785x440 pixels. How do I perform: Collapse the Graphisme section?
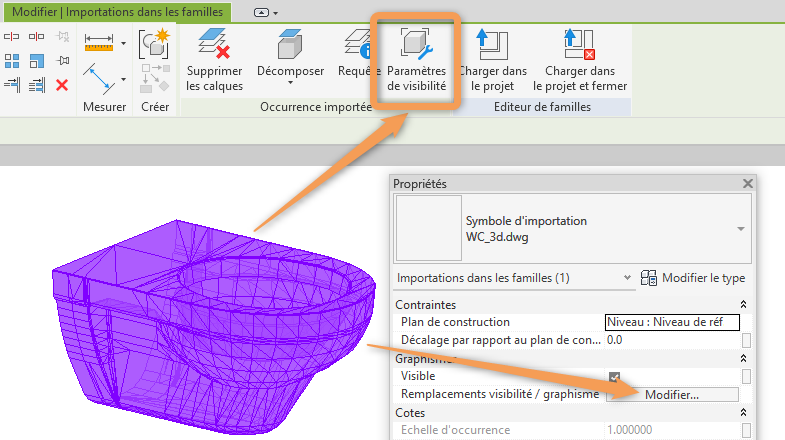(743, 358)
